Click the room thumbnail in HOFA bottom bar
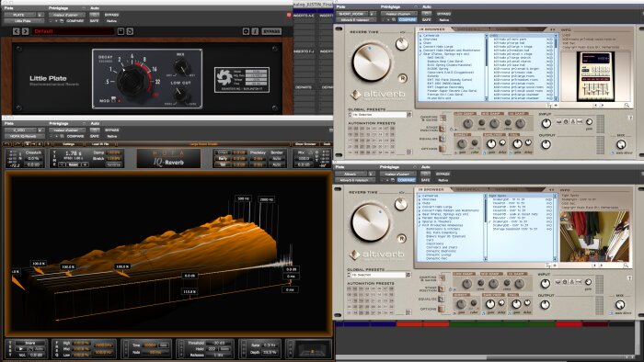 pos(312,349)
